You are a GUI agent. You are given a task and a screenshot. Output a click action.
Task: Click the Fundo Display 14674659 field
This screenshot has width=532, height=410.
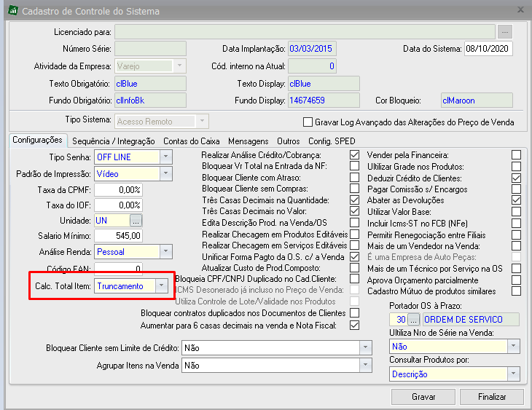coord(324,100)
